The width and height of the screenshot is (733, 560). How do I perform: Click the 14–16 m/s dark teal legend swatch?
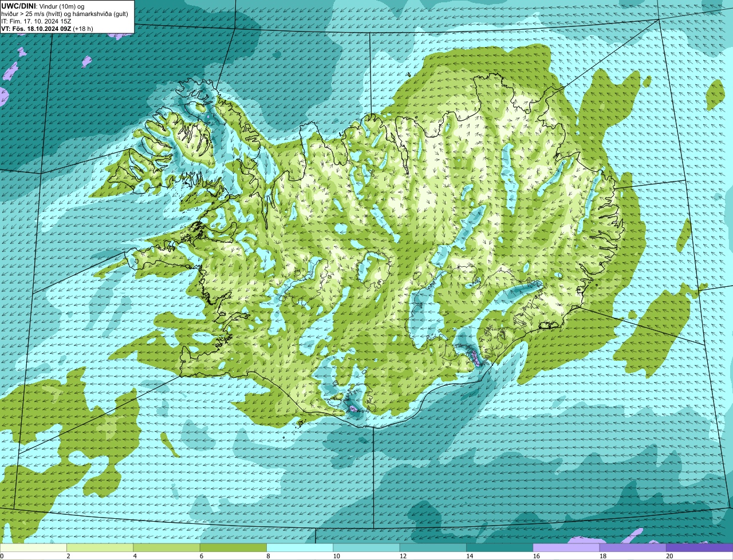pos(499,547)
